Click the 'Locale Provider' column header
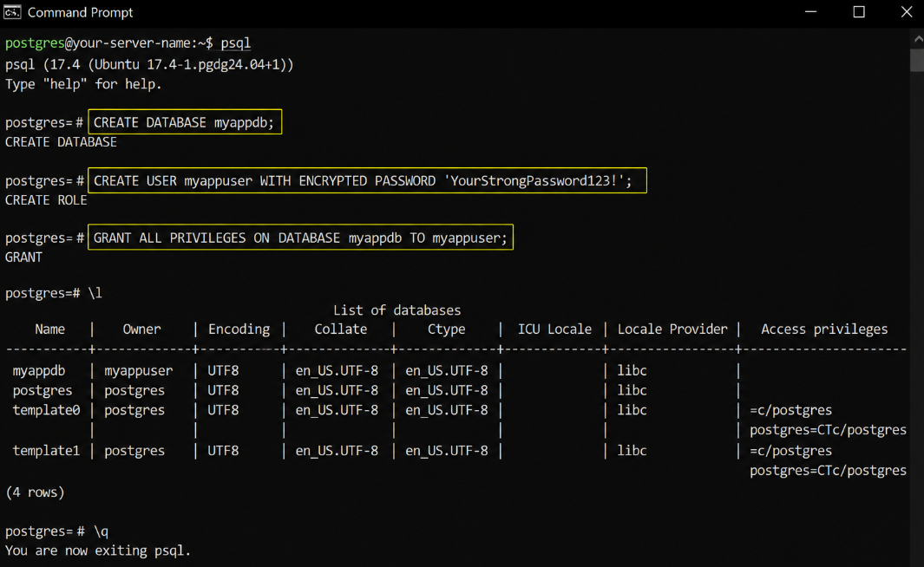 point(672,329)
